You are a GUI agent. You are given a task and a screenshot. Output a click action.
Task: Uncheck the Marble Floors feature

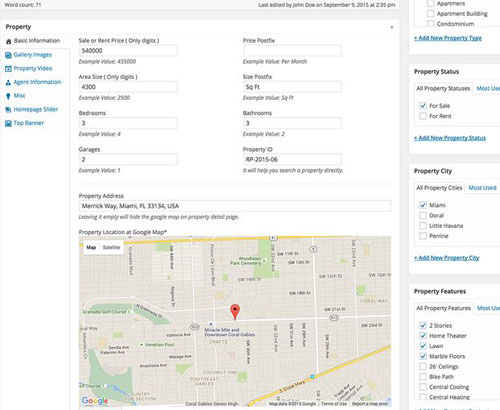(x=423, y=356)
